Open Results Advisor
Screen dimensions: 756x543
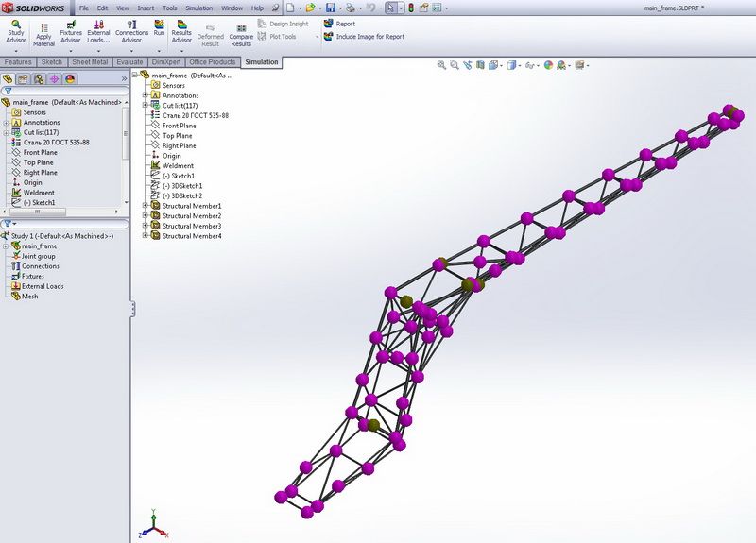coord(181,32)
